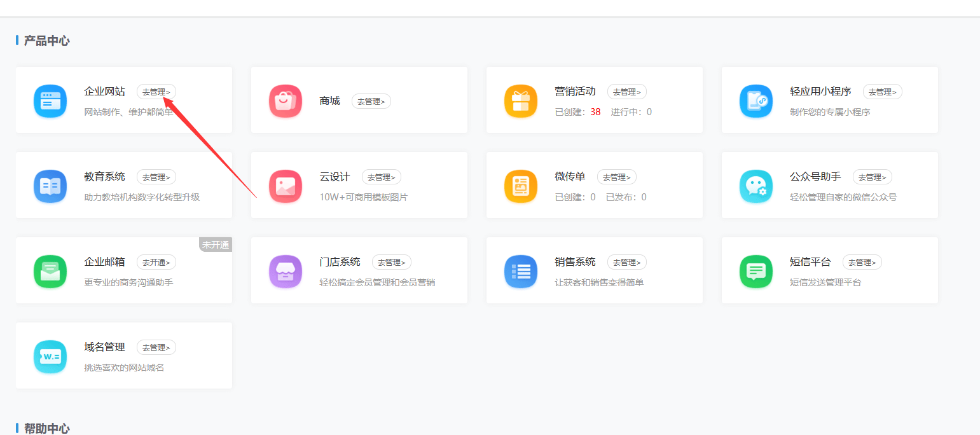Click 去管理 next to 销售系统
Image resolution: width=980 pixels, height=435 pixels.
pos(627,262)
